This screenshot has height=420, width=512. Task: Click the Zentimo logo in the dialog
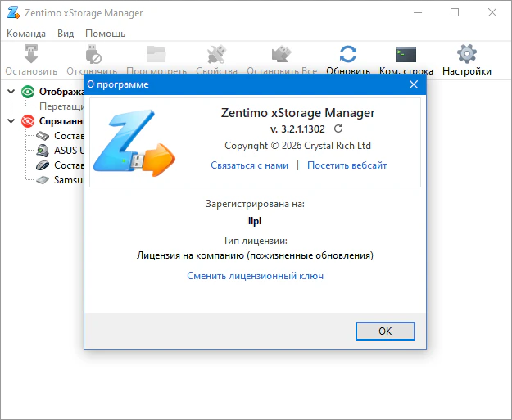(x=142, y=145)
